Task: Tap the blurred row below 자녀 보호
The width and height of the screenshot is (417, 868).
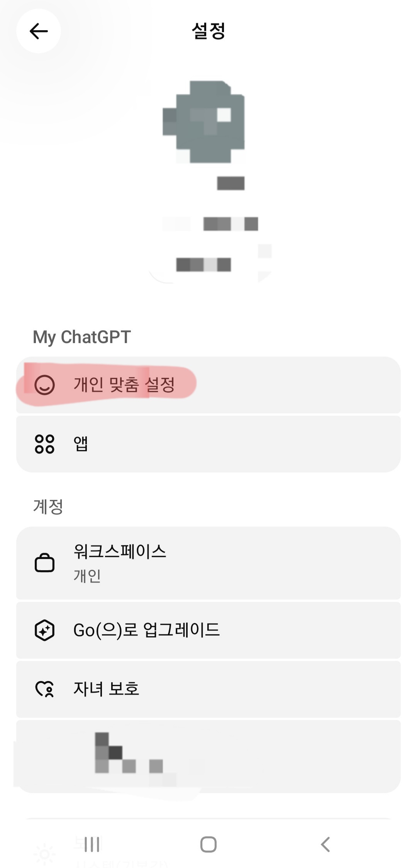Action: (208, 756)
